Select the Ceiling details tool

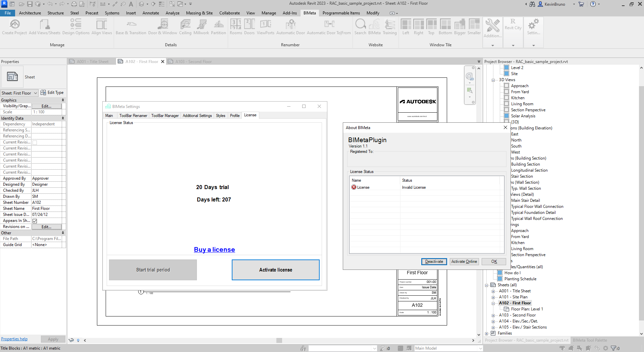point(185,27)
